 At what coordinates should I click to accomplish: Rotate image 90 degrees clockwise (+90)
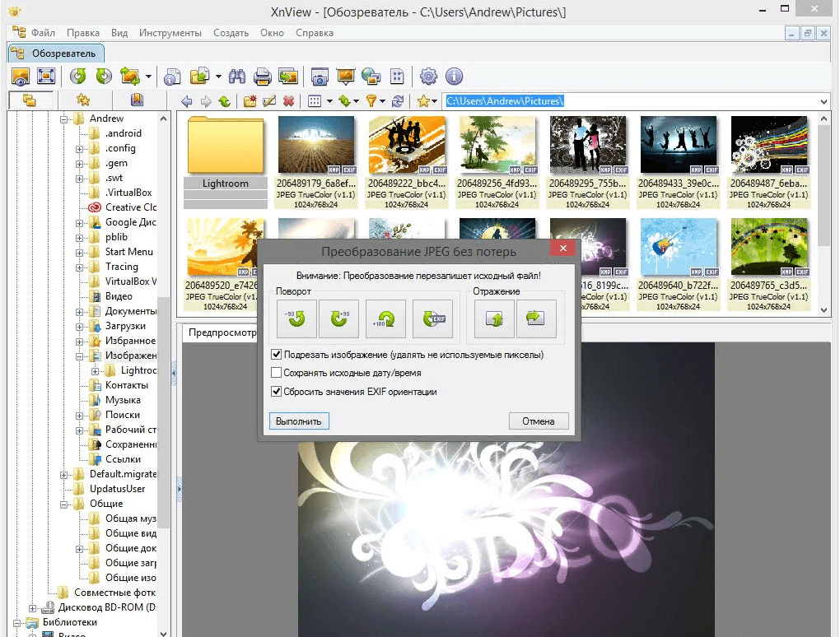(x=338, y=318)
